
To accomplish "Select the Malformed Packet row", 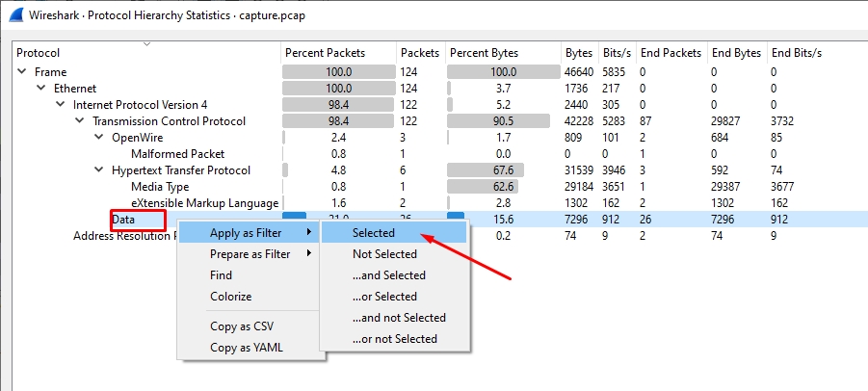I will tap(177, 154).
